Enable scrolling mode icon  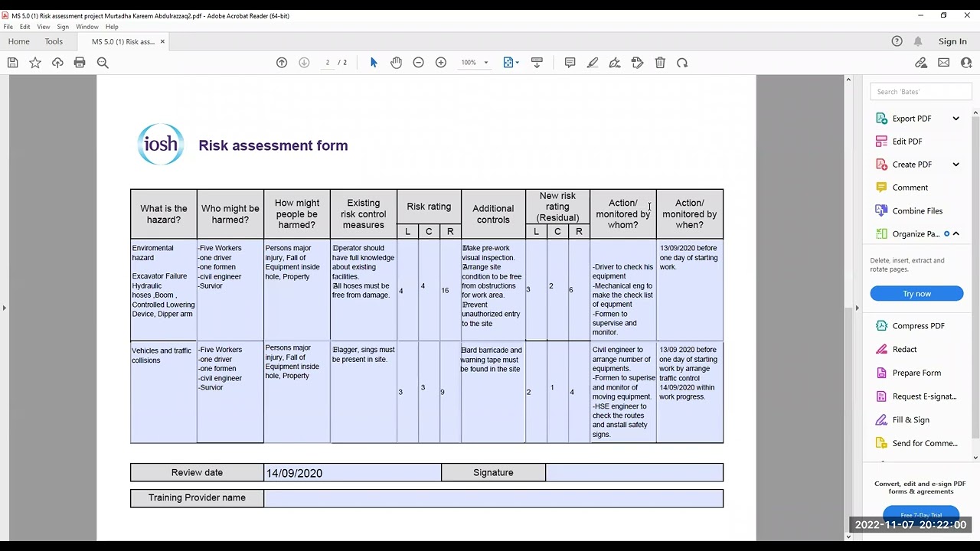pos(537,63)
